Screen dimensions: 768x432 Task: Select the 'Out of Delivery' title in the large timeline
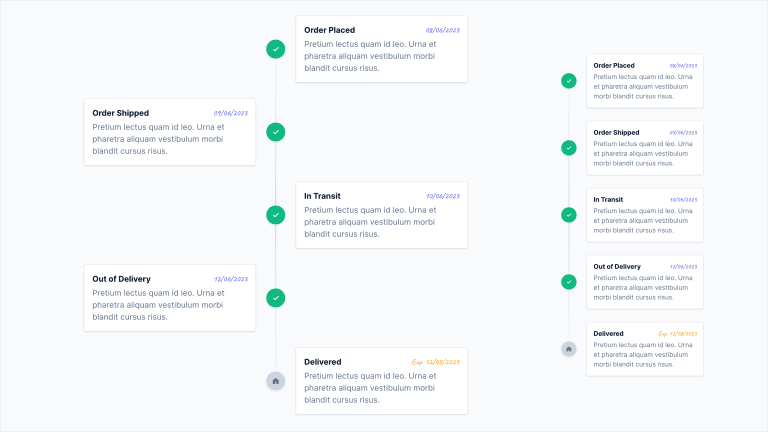[121, 279]
